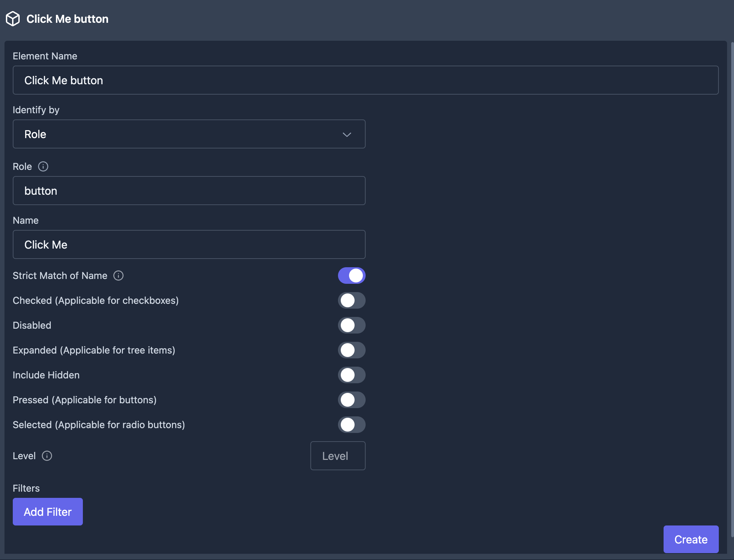Click the chevron in the Identify by dropdown

click(347, 134)
